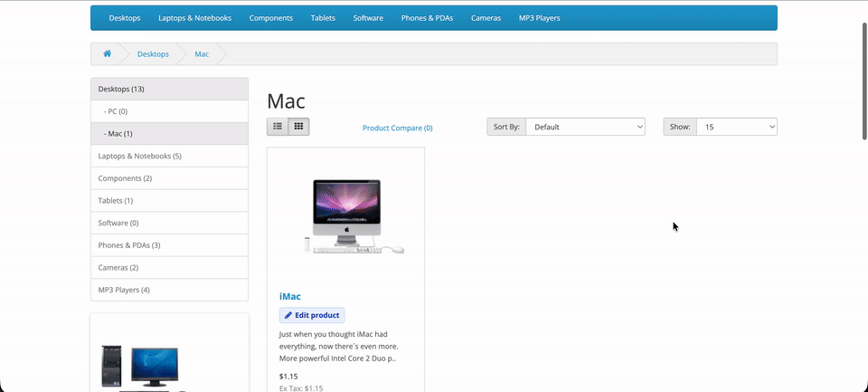Select Mac (1) subcategory in sidebar

(x=169, y=134)
